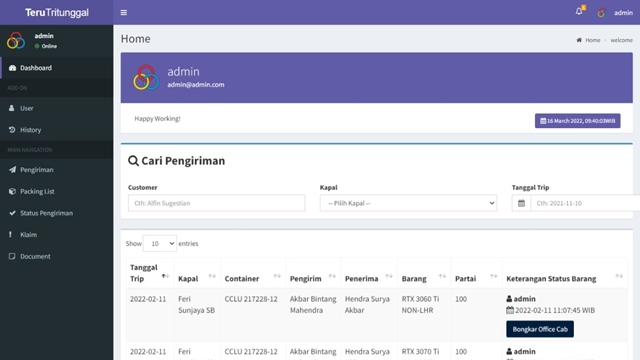
Task: Sort by Partai column
Action: pyautogui.click(x=476, y=273)
